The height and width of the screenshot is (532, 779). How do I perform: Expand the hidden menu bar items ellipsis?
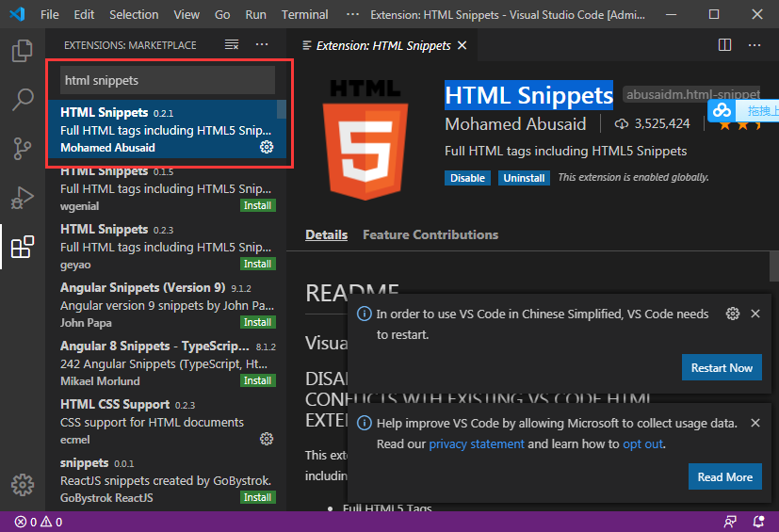(x=352, y=14)
